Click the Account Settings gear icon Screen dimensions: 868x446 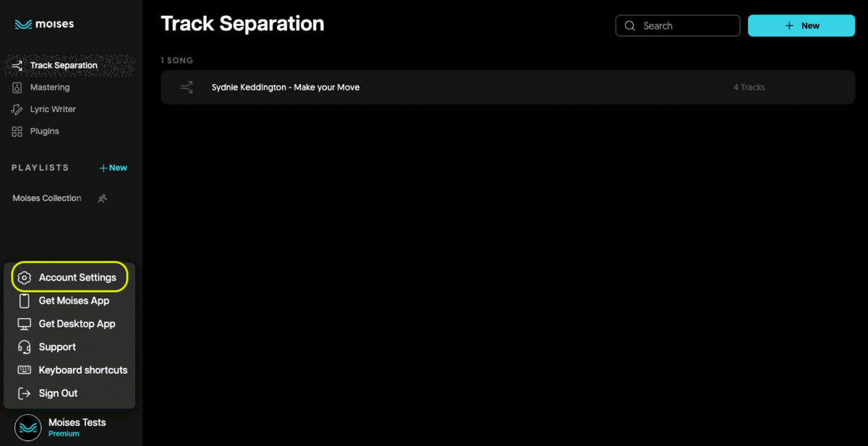click(25, 278)
